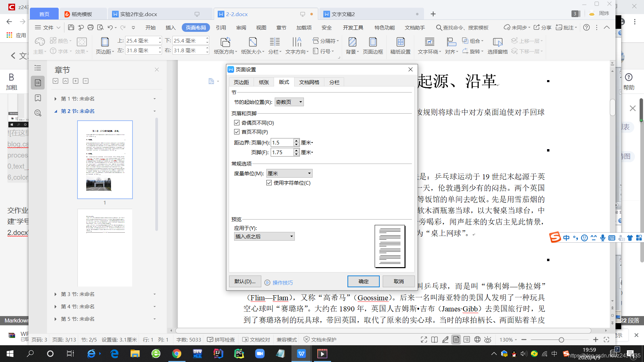Close the chapter navigation panel
This screenshot has height=362, width=644.
coord(157,70)
